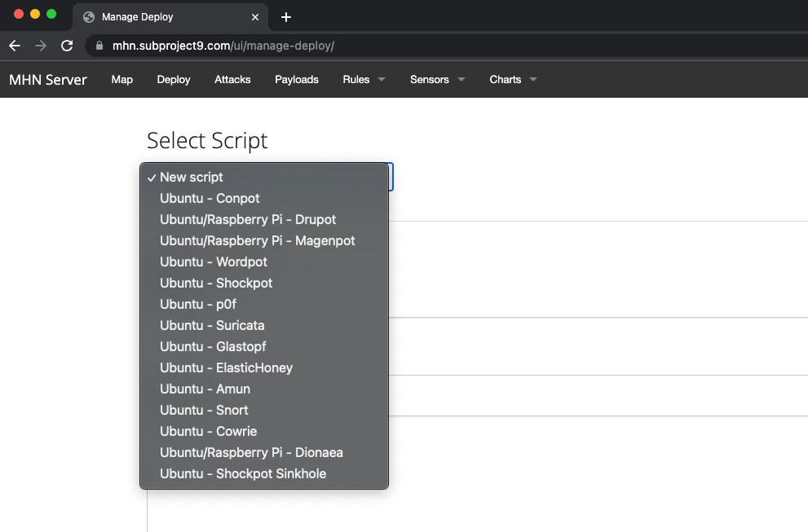The height and width of the screenshot is (532, 808).
Task: Reload the page with the refresh icon
Action: (x=67, y=46)
